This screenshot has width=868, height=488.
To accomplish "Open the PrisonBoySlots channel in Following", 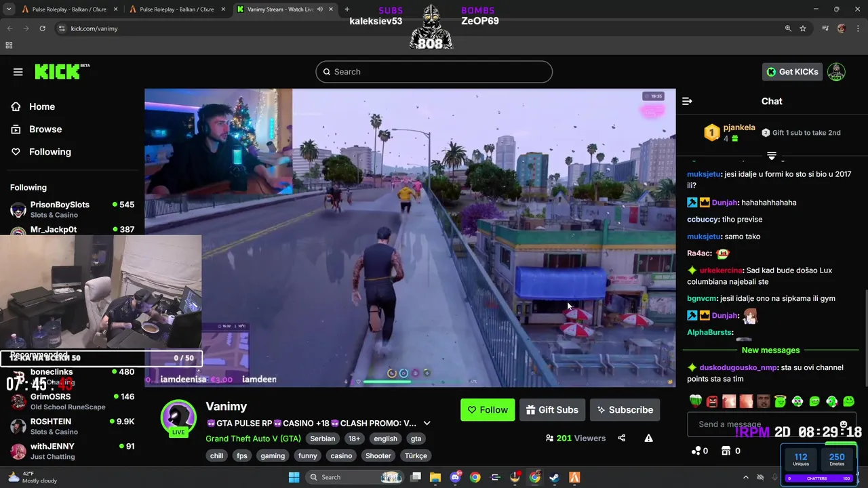I will 72,209.
